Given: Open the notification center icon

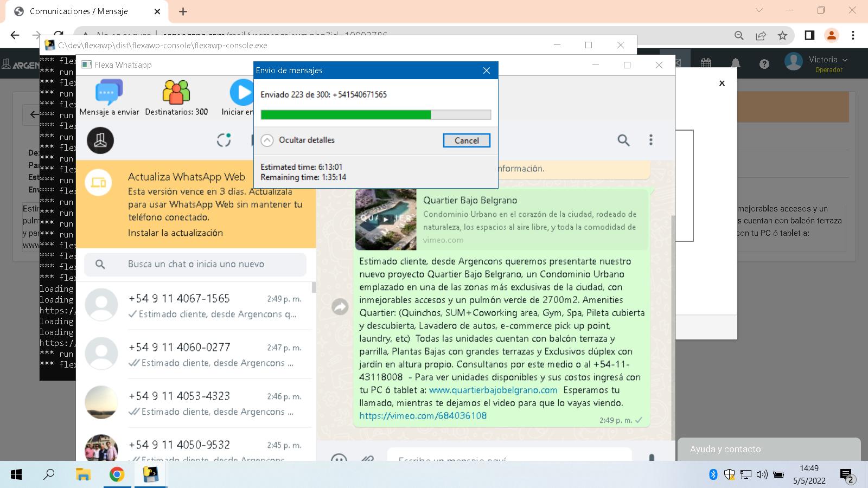Looking at the screenshot, I should pos(847,476).
